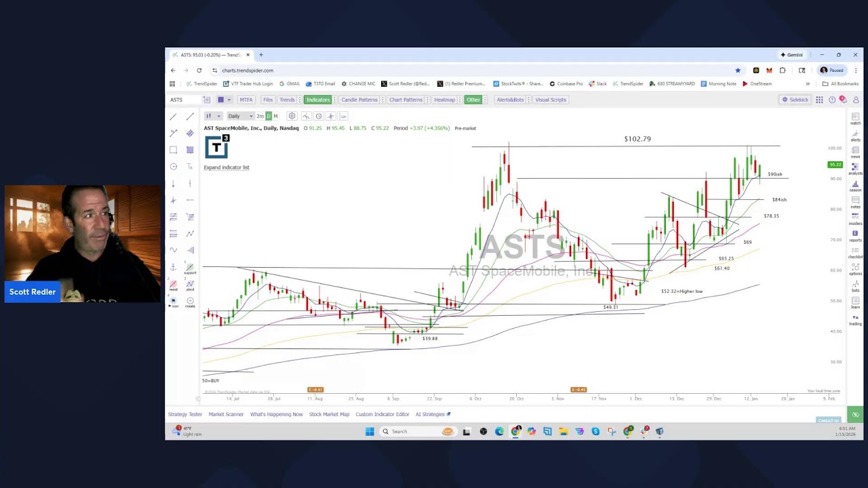
Task: Click the 'resist' saved drawing preset
Action: (x=174, y=285)
